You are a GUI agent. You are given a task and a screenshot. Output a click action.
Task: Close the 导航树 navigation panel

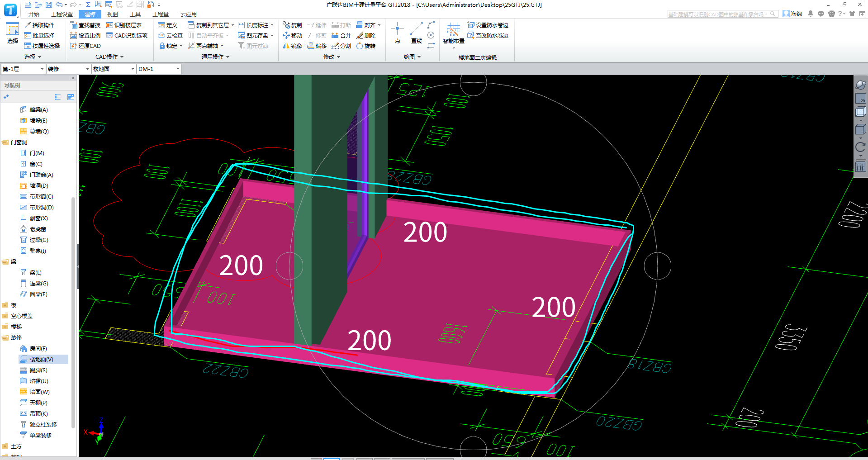pos(73,78)
